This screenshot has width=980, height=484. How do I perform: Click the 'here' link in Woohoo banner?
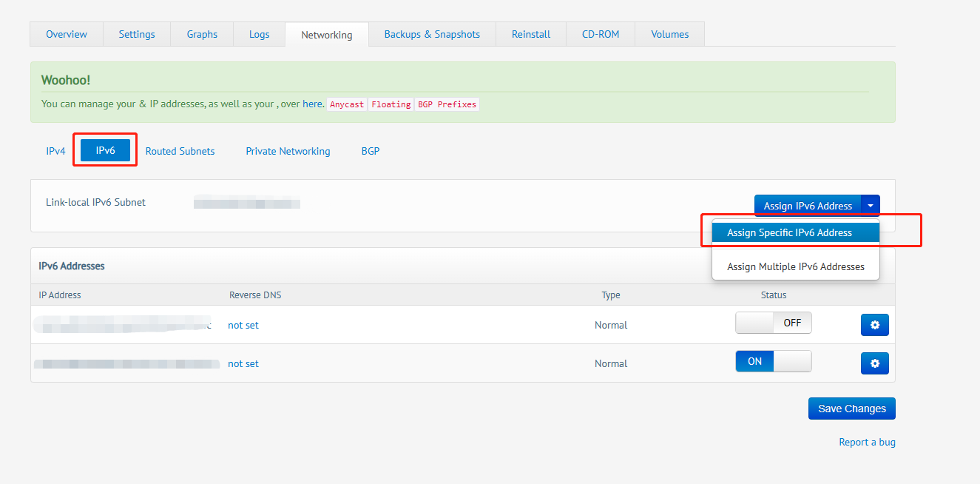pyautogui.click(x=312, y=104)
